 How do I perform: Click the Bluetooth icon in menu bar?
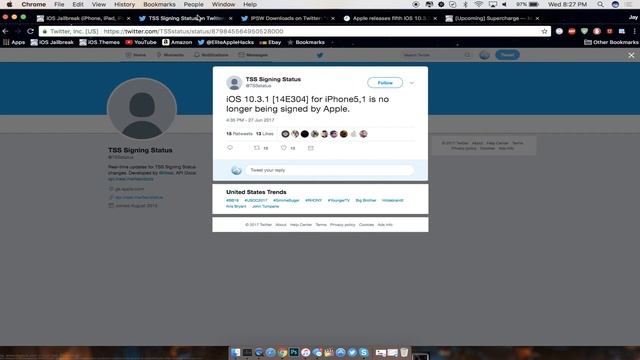coord(465,4)
